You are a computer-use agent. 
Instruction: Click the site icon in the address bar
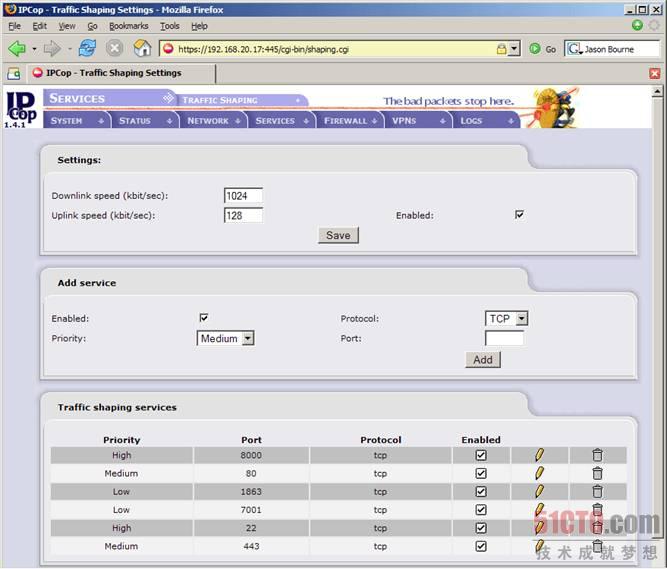(x=168, y=49)
